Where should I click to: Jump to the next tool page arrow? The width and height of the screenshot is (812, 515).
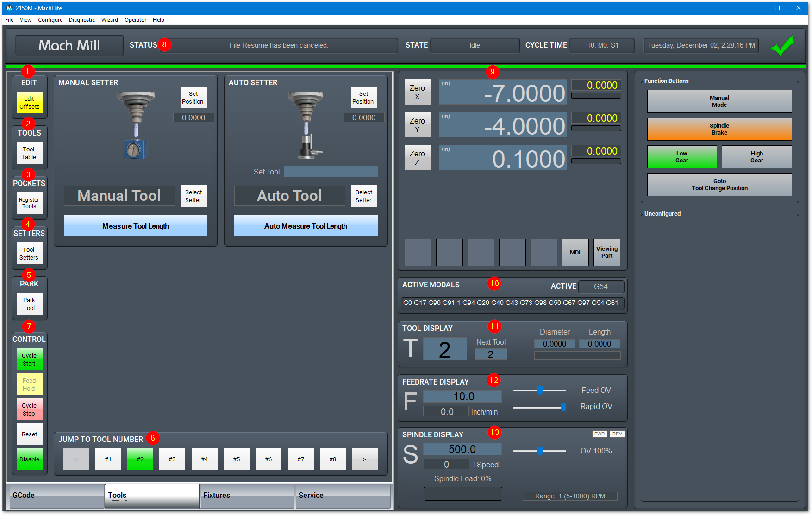(x=365, y=459)
